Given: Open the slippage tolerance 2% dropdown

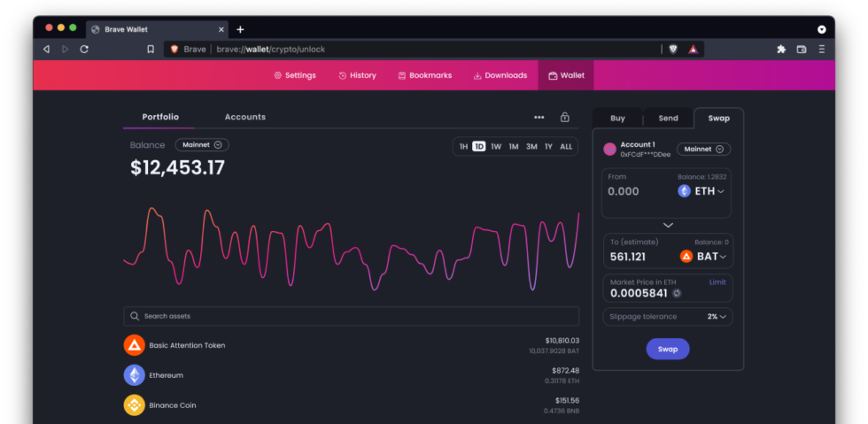Looking at the screenshot, I should pyautogui.click(x=717, y=316).
